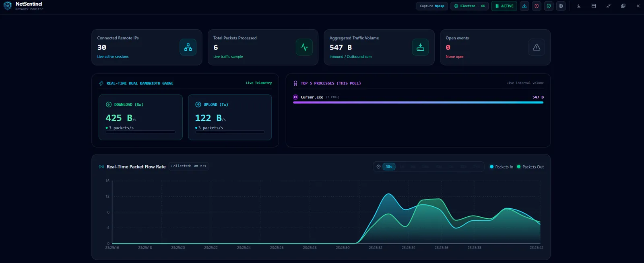Click the Cursor.exe traffic progress bar
This screenshot has width=644, height=263.
click(x=418, y=103)
